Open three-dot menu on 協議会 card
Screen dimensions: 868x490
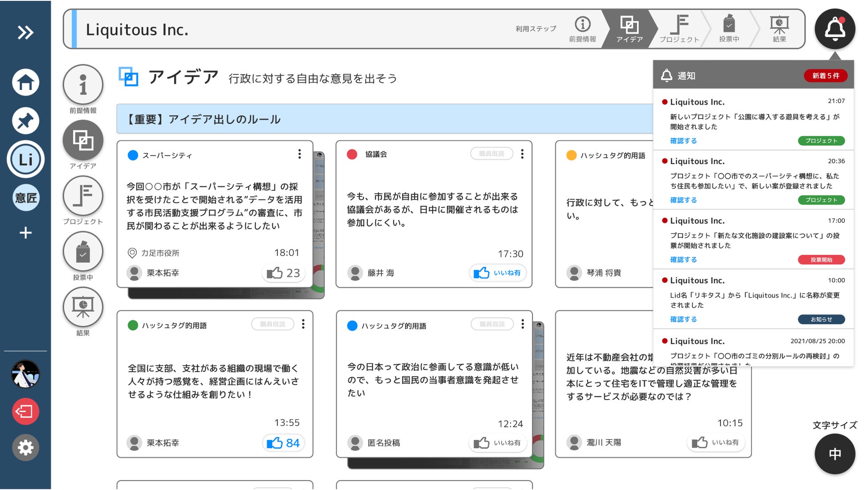point(522,154)
